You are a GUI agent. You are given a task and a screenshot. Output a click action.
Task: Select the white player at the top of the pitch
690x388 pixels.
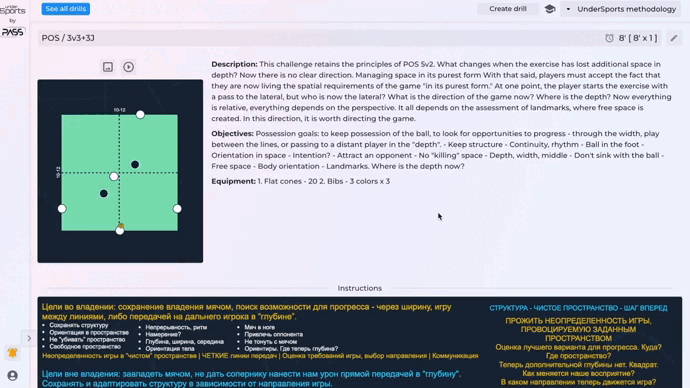140,115
